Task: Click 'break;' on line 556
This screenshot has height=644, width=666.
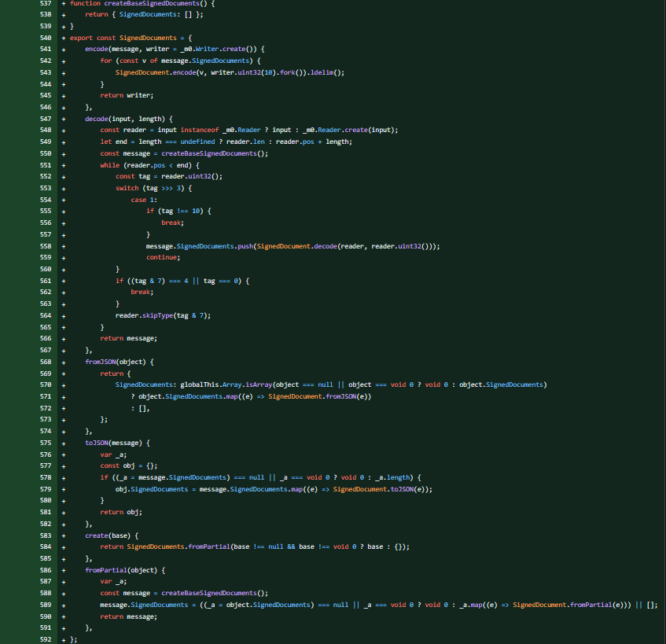Action: coord(172,223)
